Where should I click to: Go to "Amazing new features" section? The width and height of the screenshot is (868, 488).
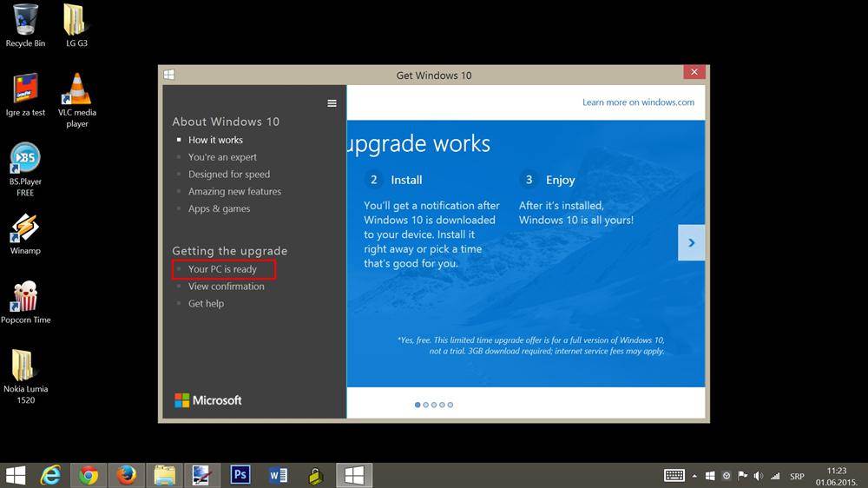pos(234,191)
